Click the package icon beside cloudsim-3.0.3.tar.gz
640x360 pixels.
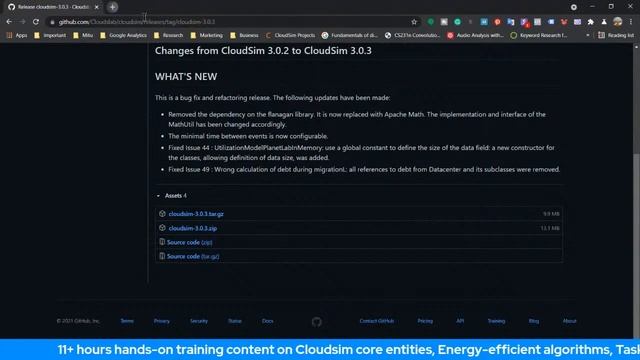(x=162, y=213)
